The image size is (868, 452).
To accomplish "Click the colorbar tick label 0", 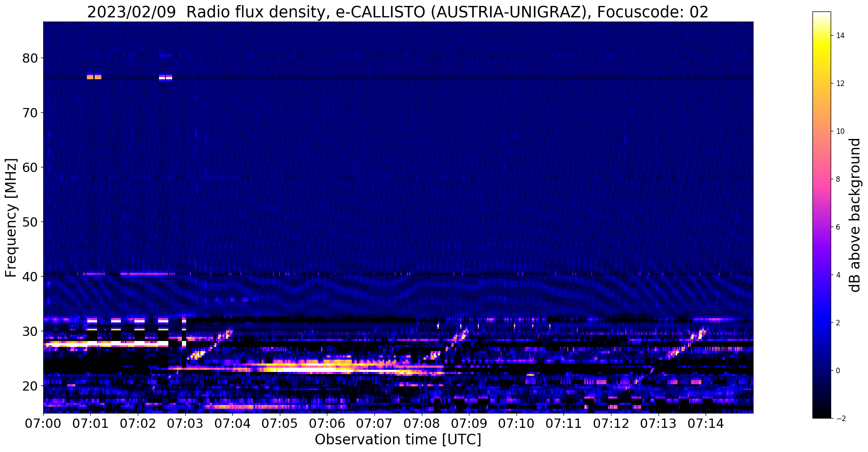I will (837, 371).
